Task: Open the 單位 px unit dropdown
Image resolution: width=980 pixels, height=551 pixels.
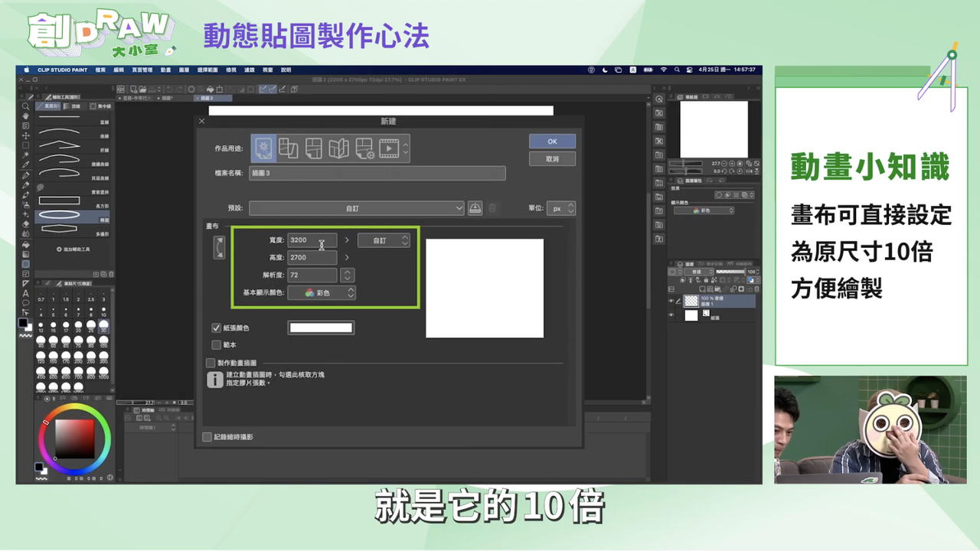Action: point(562,208)
